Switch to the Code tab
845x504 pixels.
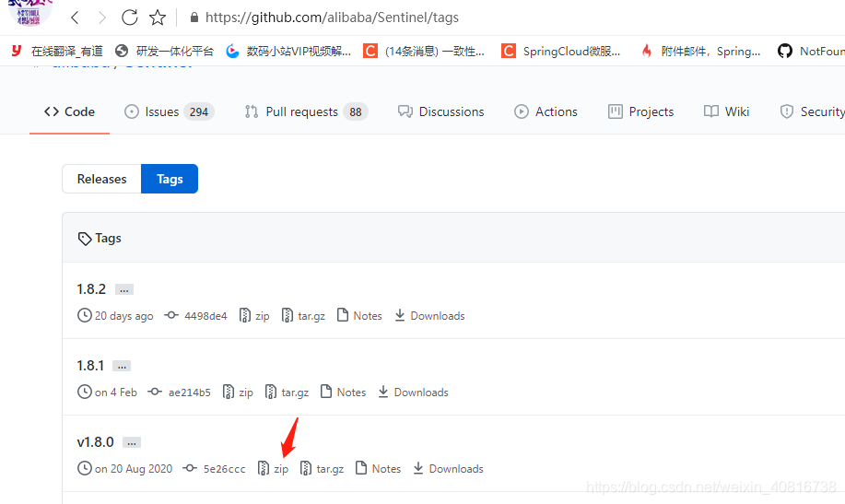tap(69, 111)
